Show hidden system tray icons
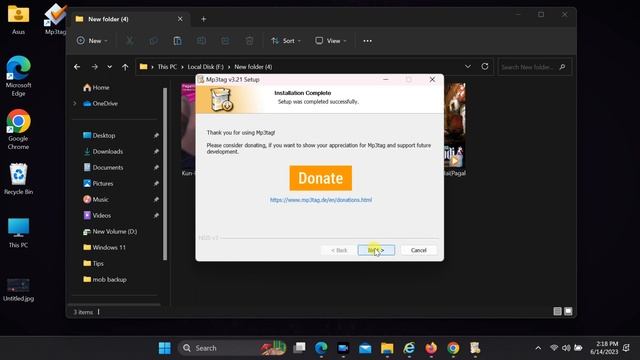The image size is (640, 360). (x=538, y=348)
